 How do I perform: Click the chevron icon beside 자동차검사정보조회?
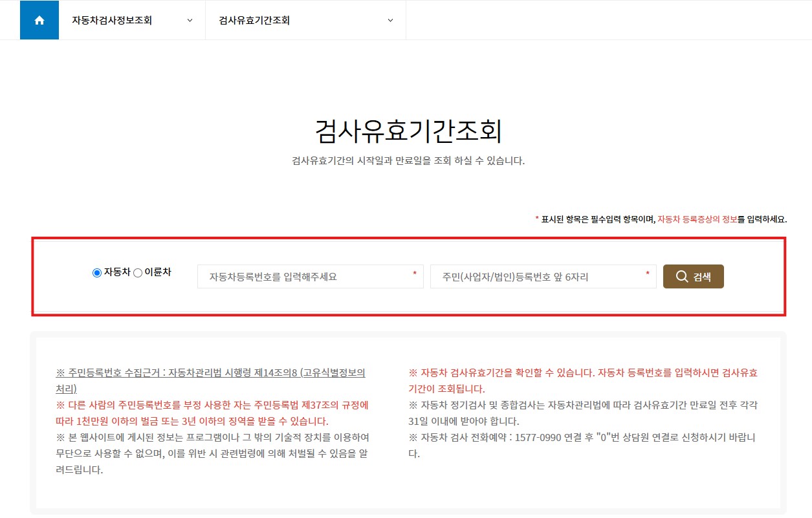[189, 20]
